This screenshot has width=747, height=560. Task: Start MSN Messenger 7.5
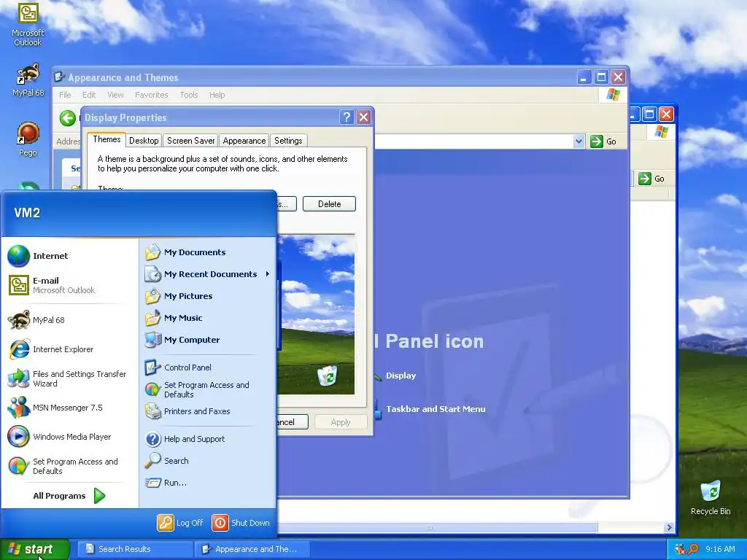pyautogui.click(x=55, y=408)
